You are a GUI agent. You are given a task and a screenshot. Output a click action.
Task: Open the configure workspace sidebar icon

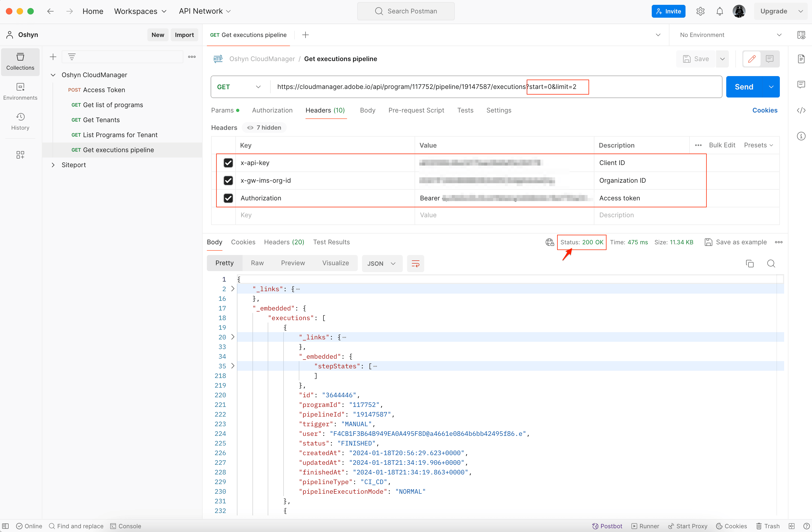(20, 155)
